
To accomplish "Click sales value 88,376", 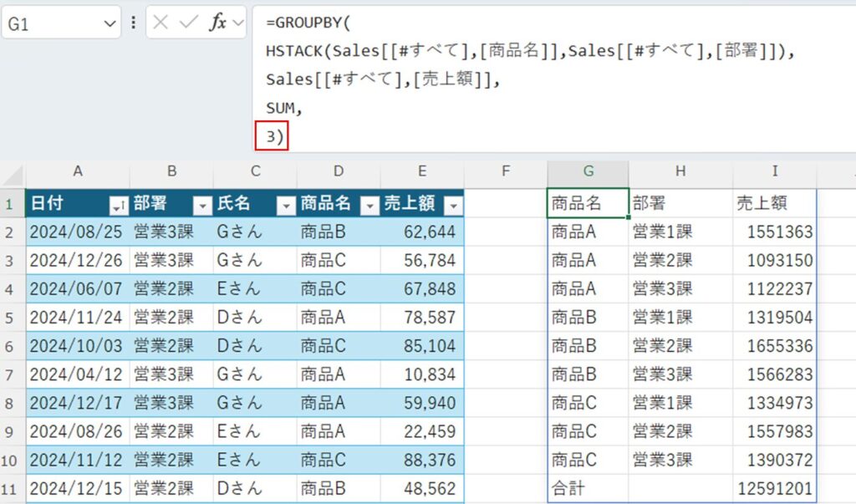I will coord(422,460).
